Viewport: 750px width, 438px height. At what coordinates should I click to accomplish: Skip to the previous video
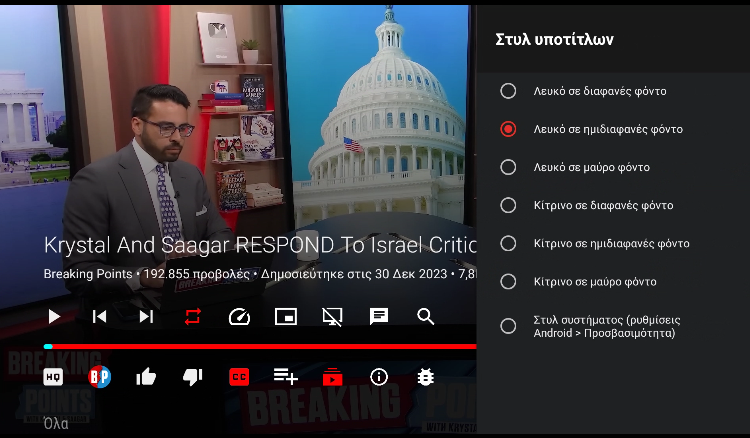(x=99, y=317)
